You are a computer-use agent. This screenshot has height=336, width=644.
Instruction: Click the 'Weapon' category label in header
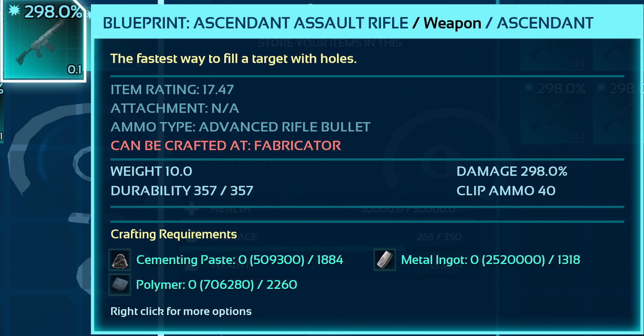(452, 23)
